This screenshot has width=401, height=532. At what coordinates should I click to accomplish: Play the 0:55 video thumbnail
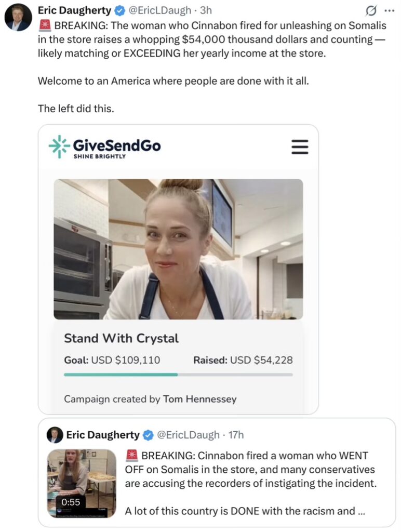(82, 483)
